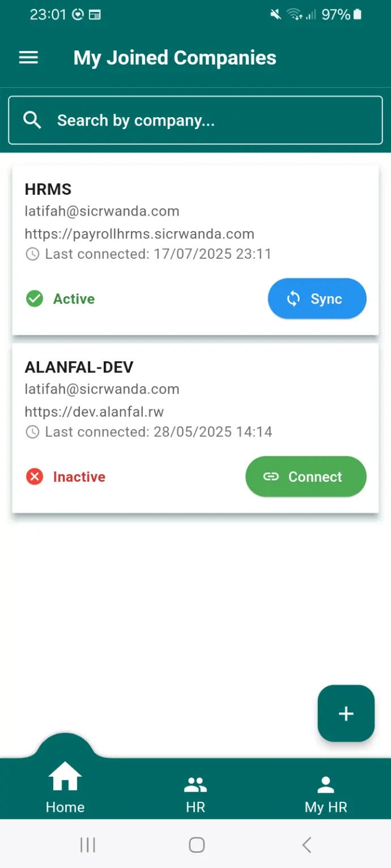
Task: Click the green Active checkmark icon
Action: tap(35, 299)
